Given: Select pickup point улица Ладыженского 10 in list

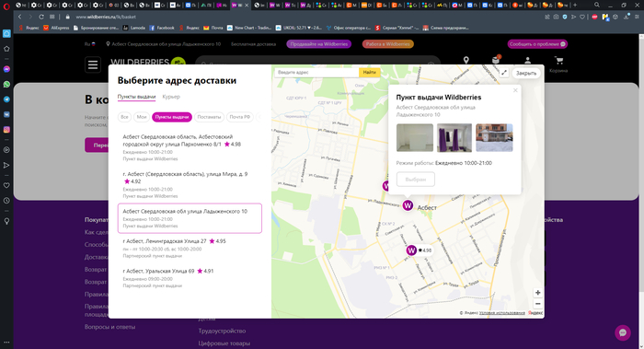Looking at the screenshot, I should (190, 218).
